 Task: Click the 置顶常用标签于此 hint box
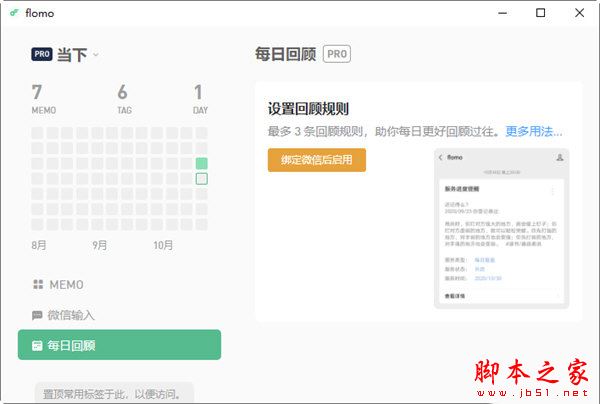point(114,393)
